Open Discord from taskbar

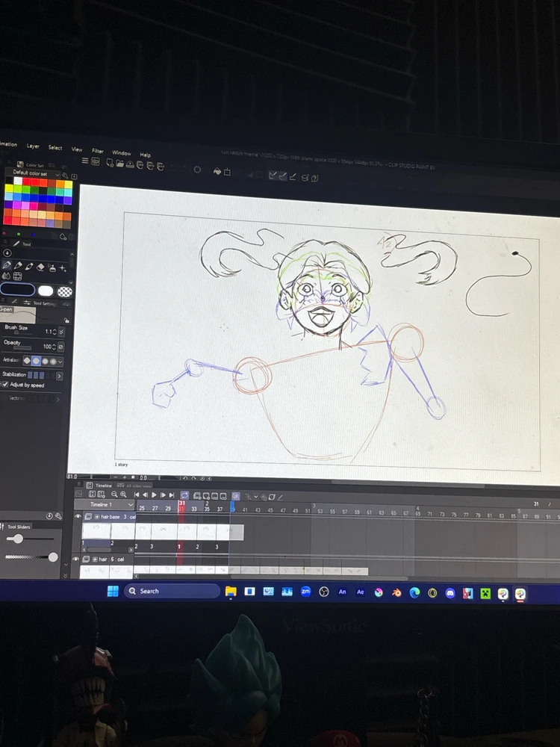click(450, 593)
